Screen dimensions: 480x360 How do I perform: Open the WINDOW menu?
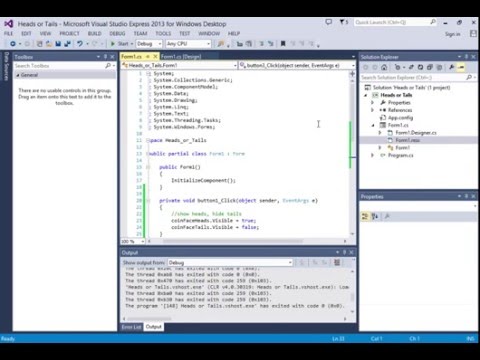pos(209,33)
